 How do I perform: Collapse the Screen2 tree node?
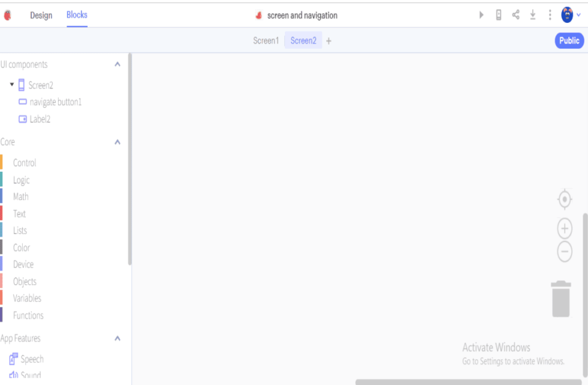[x=12, y=85]
